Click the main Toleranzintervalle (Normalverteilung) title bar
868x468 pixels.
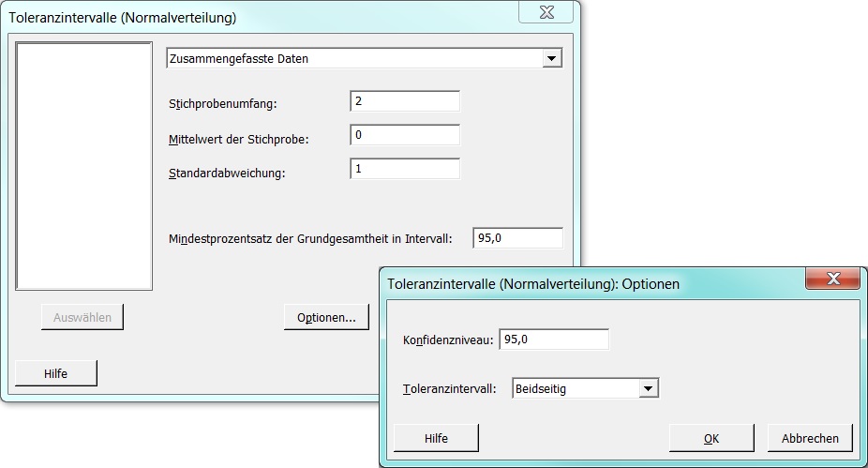coord(261,18)
